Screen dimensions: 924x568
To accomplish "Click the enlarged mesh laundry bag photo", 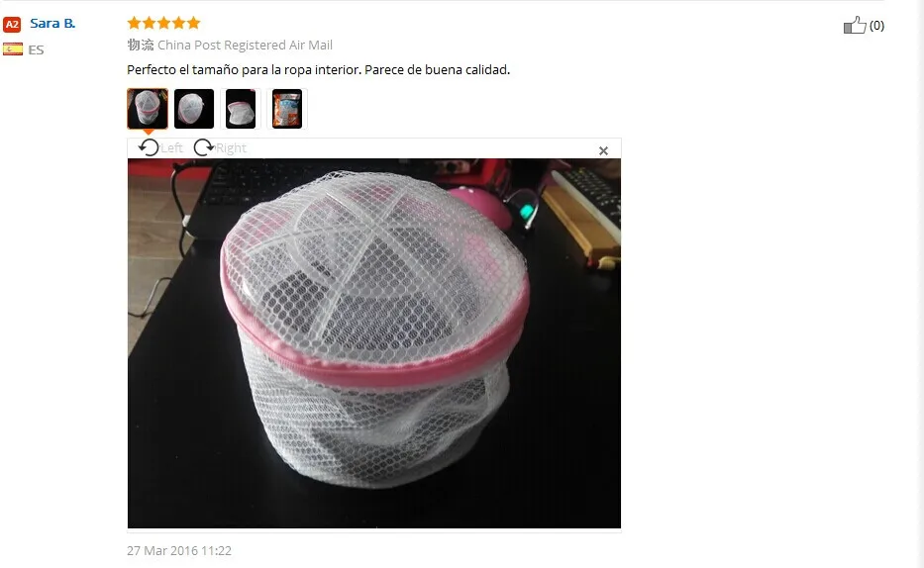I will click(x=374, y=343).
